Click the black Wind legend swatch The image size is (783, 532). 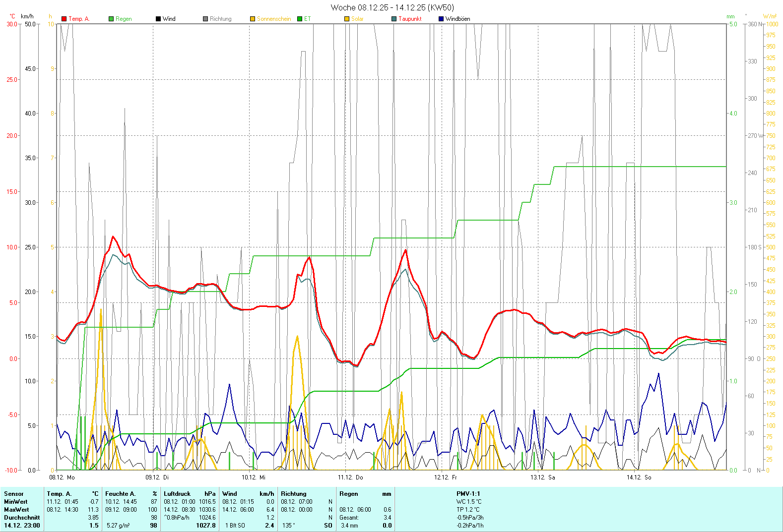point(158,19)
